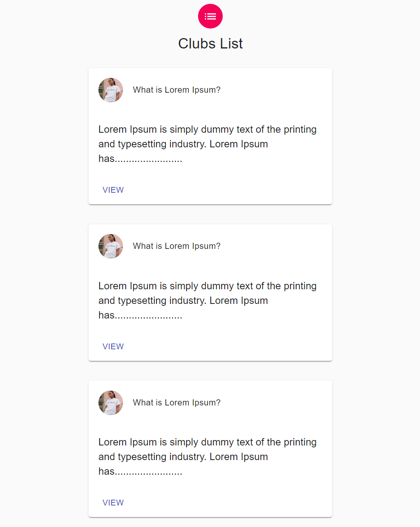Open VIEW in the third club card
Image resolution: width=420 pixels, height=527 pixels.
113,503
